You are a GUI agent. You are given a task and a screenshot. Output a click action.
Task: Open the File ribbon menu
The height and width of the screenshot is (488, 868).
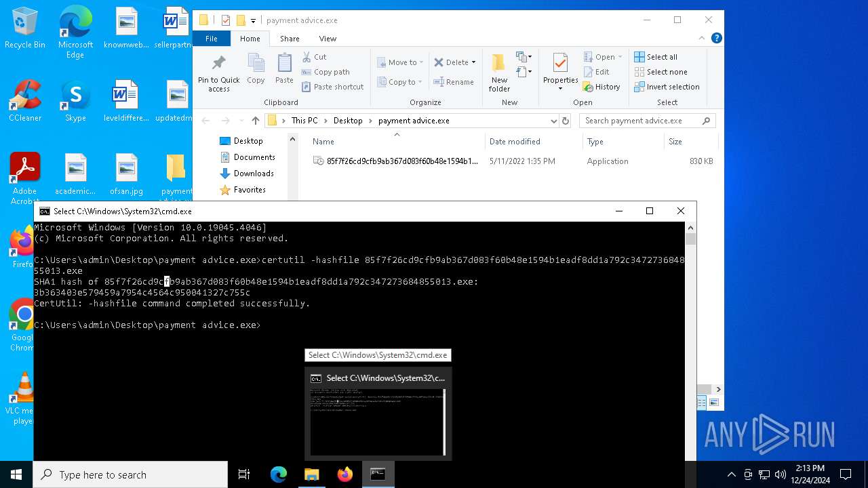212,39
